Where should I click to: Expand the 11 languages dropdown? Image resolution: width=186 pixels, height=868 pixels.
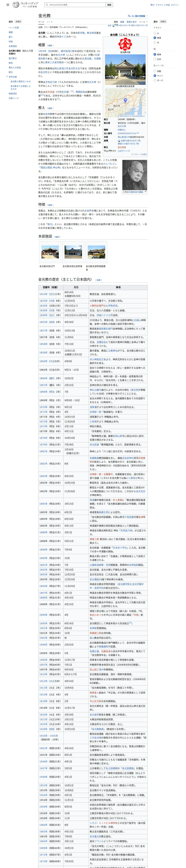[x=138, y=16]
